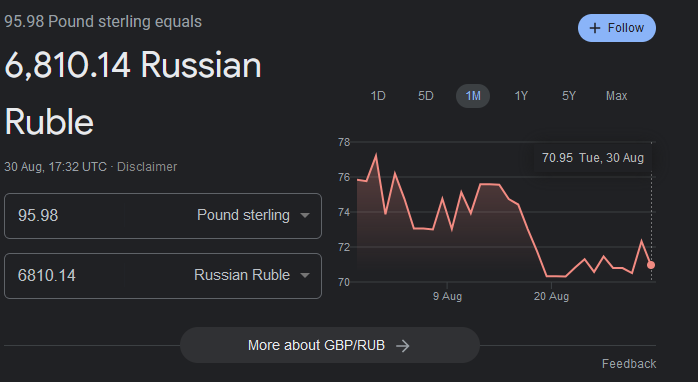
Task: Click the 9 Aug marker on chart axis
Action: coord(447,296)
